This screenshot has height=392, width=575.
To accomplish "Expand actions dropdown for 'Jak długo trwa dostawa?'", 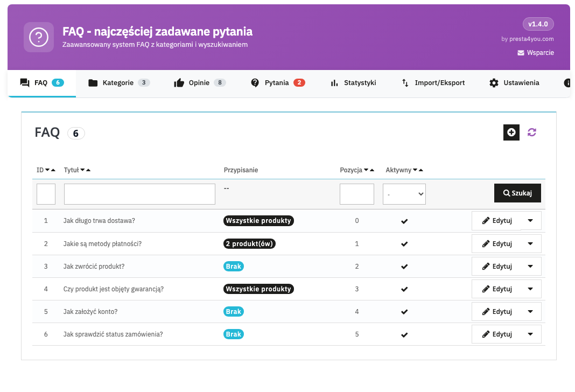I will click(x=530, y=221).
